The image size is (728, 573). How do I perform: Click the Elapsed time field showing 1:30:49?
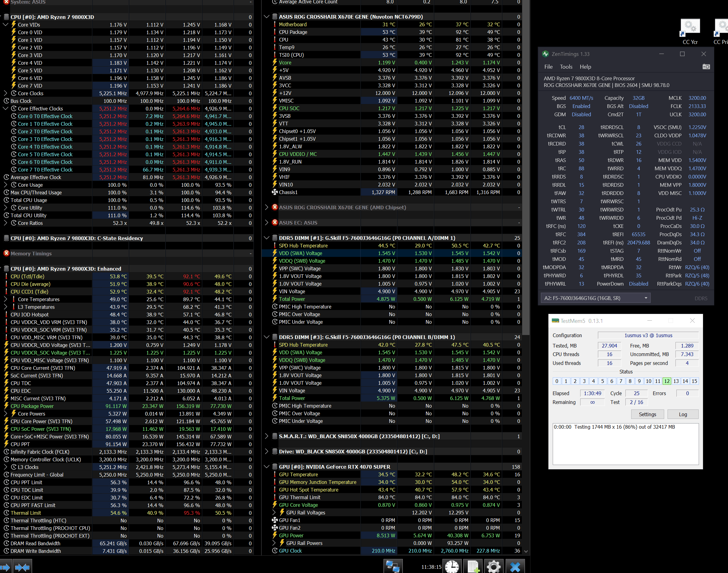pos(592,393)
